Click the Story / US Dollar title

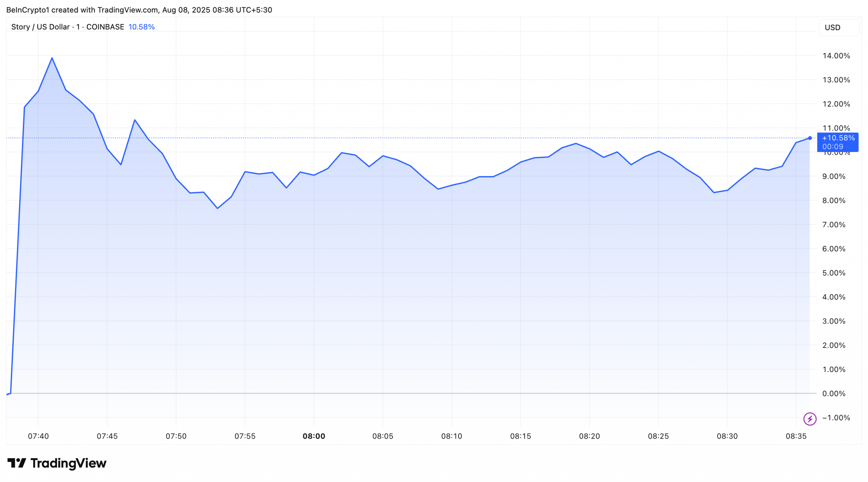click(x=40, y=27)
